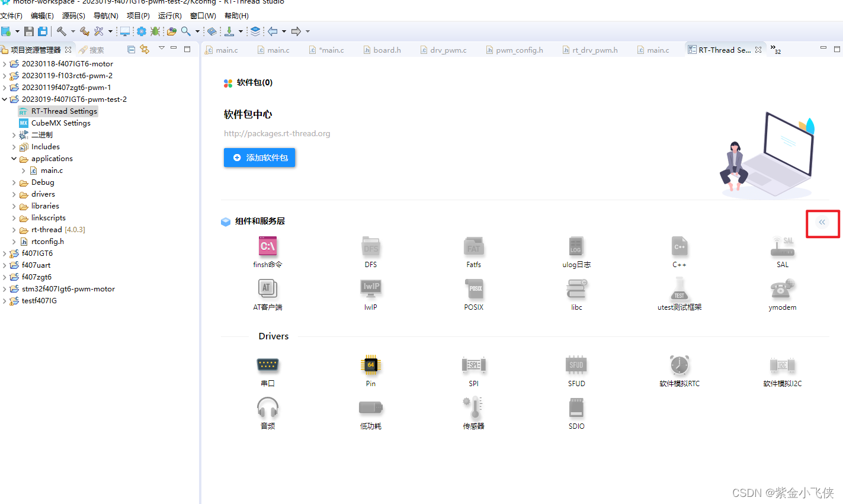Collapse the 2023019-f407IGT6-pwm-test-2 project

pos(5,99)
